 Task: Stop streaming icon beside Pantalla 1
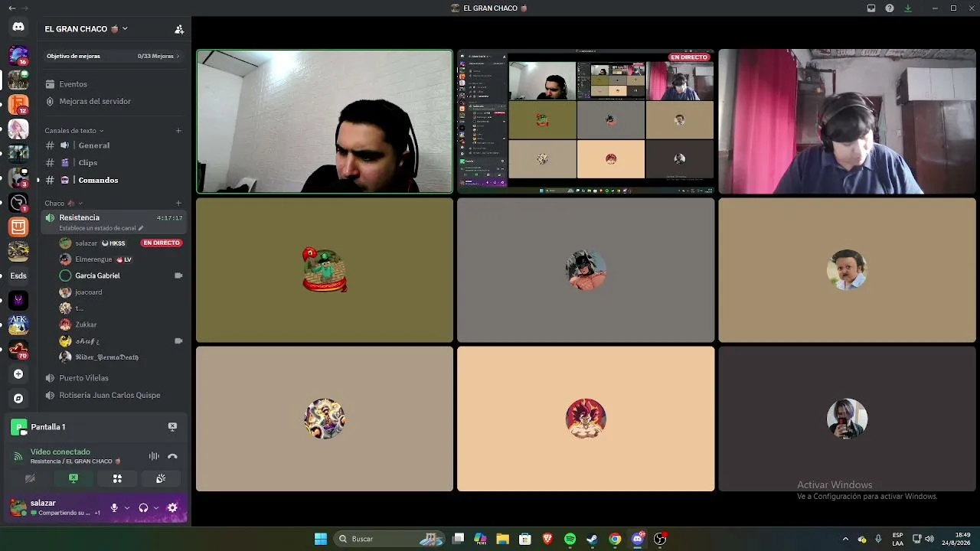(x=172, y=426)
